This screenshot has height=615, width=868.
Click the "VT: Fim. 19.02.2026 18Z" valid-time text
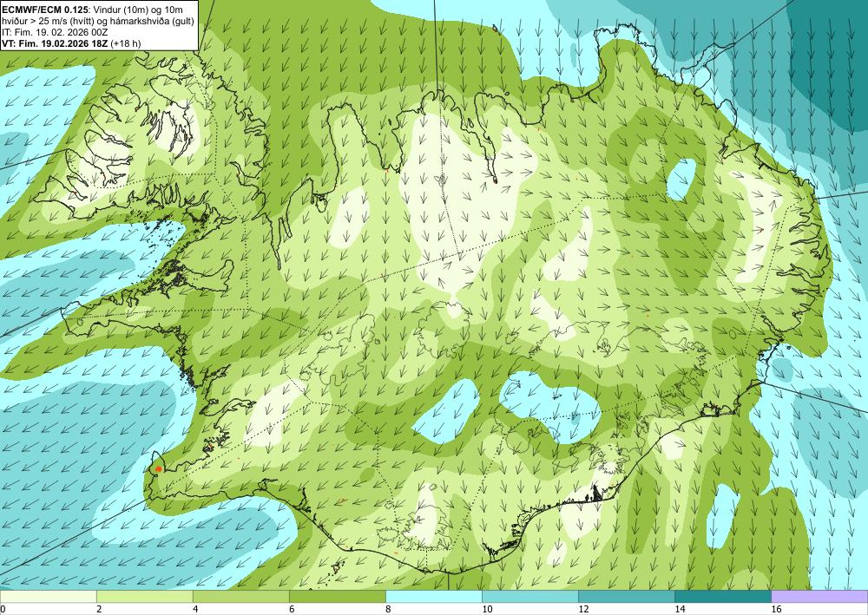coord(56,43)
